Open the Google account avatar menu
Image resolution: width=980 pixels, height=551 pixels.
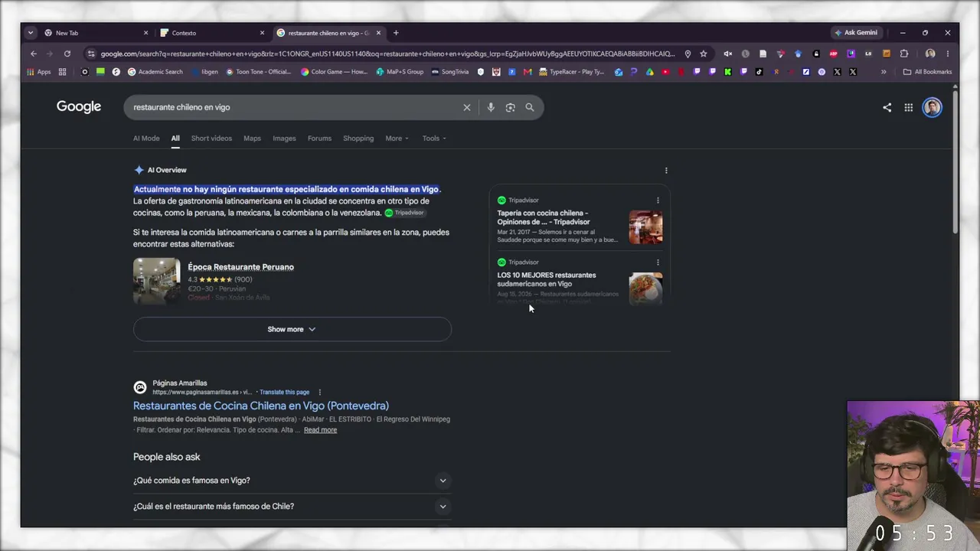(x=932, y=108)
